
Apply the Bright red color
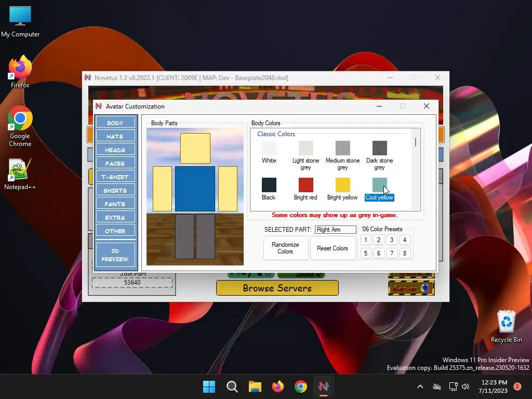pyautogui.click(x=305, y=185)
